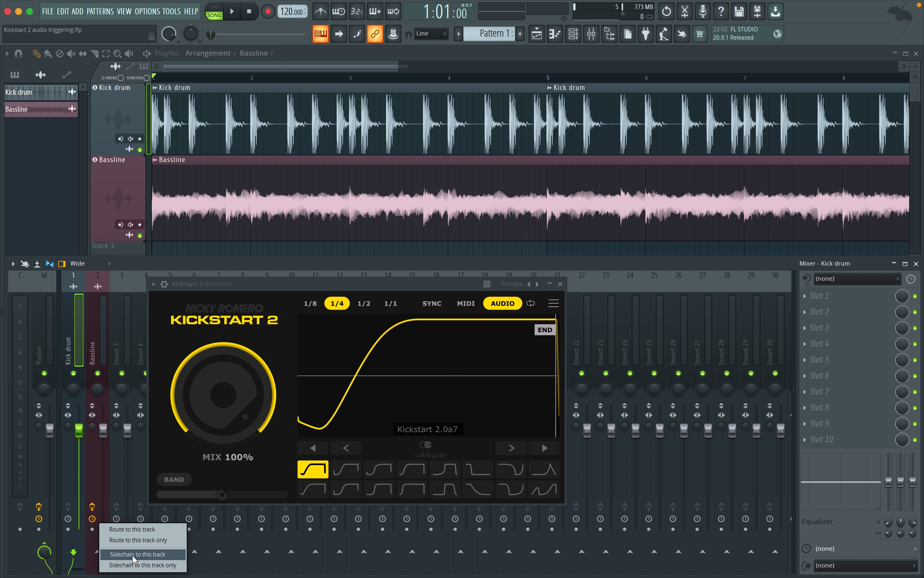Select the 1/8 rate in Kickstart 2

[x=310, y=304]
